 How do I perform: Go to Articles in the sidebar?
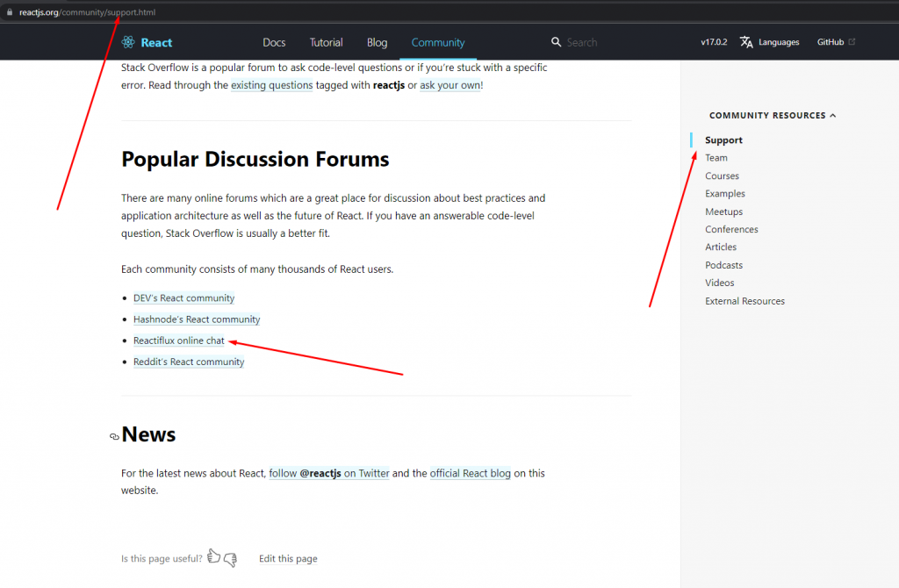(721, 247)
